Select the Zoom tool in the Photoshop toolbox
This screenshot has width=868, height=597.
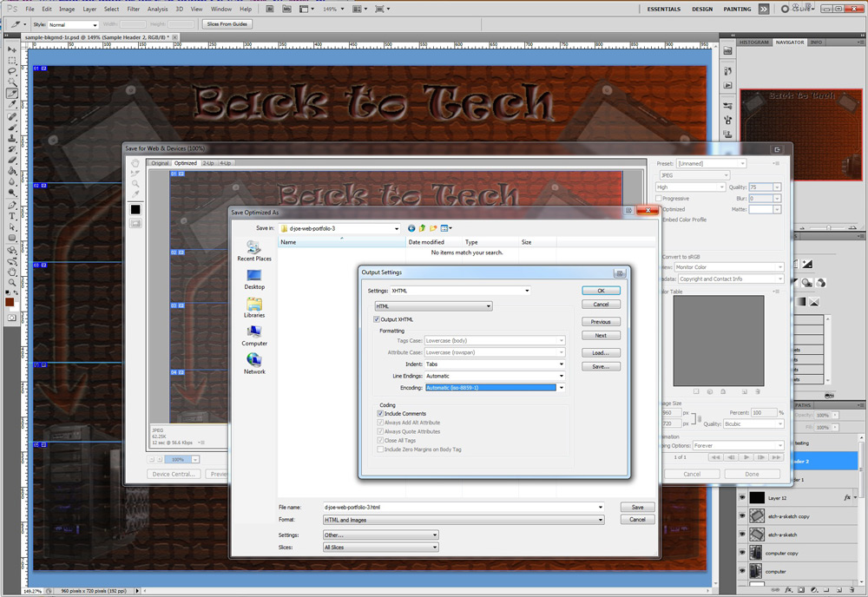(12, 282)
